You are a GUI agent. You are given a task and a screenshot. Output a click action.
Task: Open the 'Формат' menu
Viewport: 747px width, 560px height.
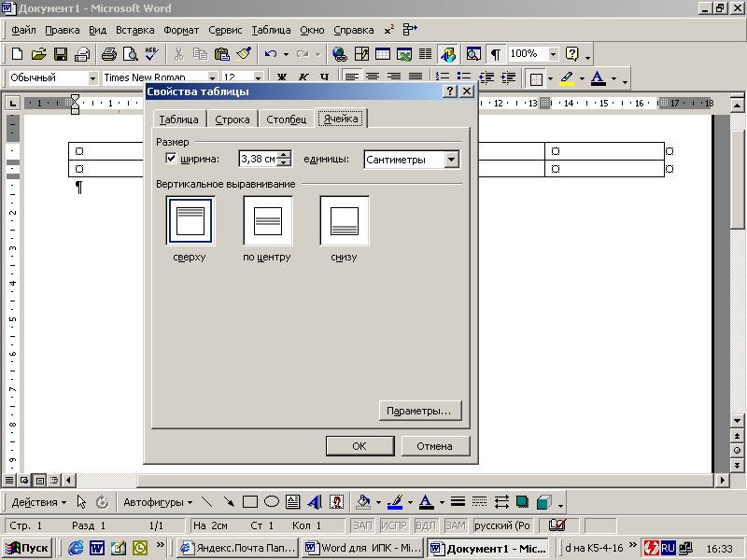[181, 30]
